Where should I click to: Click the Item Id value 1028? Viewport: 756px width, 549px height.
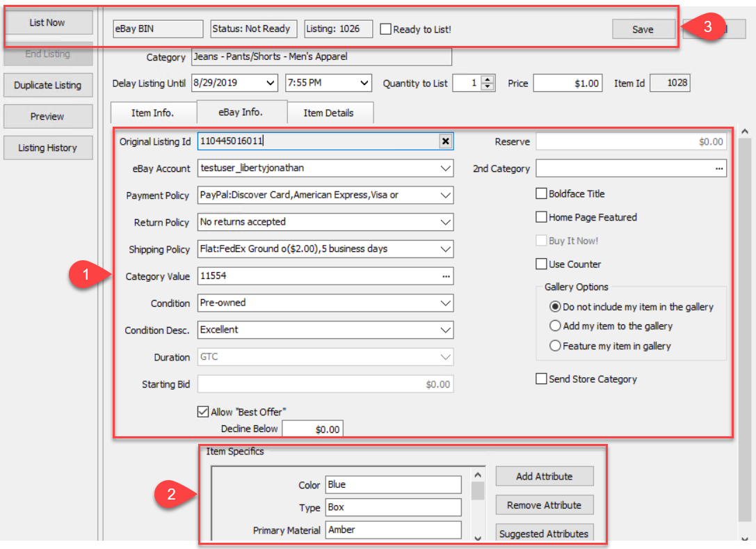pyautogui.click(x=670, y=83)
